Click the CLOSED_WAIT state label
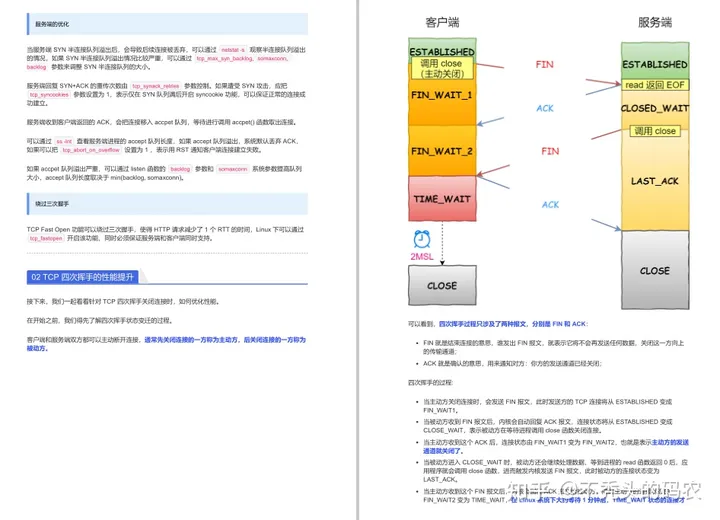This screenshot has width=720, height=520. point(655,108)
